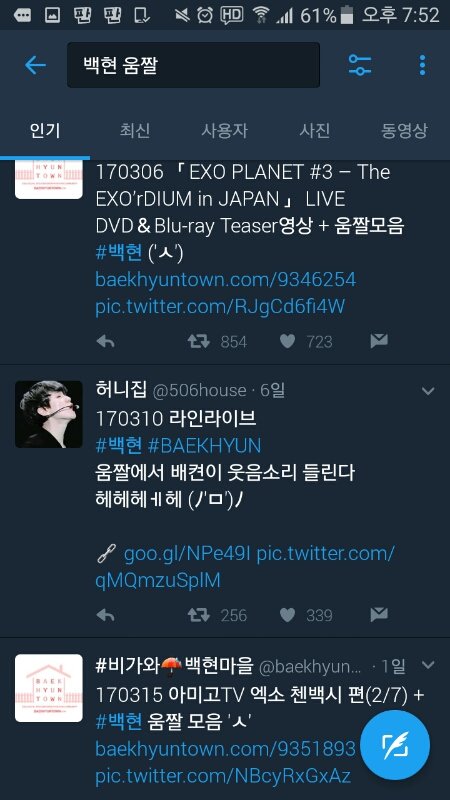Image resolution: width=450 pixels, height=800 pixels.
Task: Open the goo.gl/NPe49I link
Action: 187,554
